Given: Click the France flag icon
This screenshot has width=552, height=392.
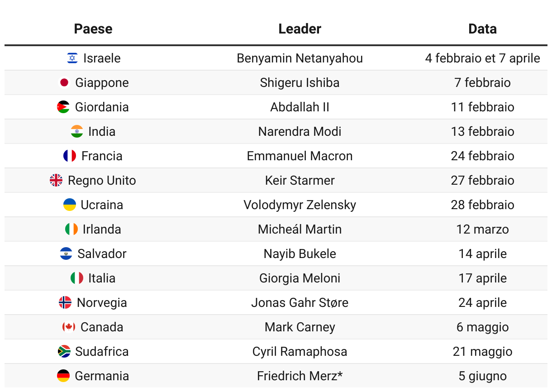Looking at the screenshot, I should 70,156.
